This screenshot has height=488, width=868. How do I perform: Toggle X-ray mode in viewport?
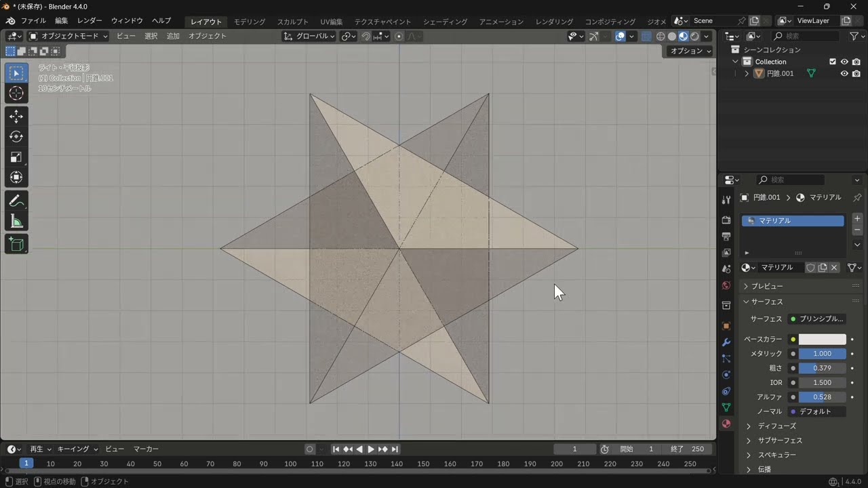[x=646, y=36]
